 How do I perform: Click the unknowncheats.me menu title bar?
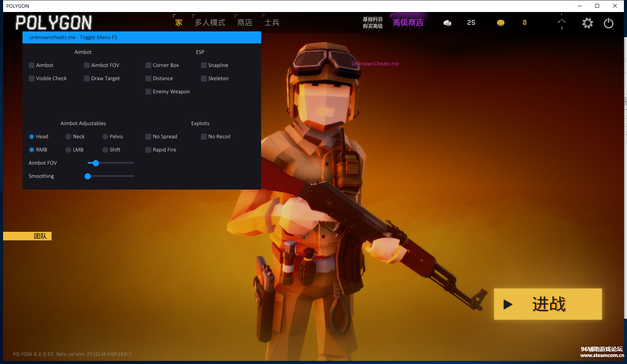coord(142,38)
